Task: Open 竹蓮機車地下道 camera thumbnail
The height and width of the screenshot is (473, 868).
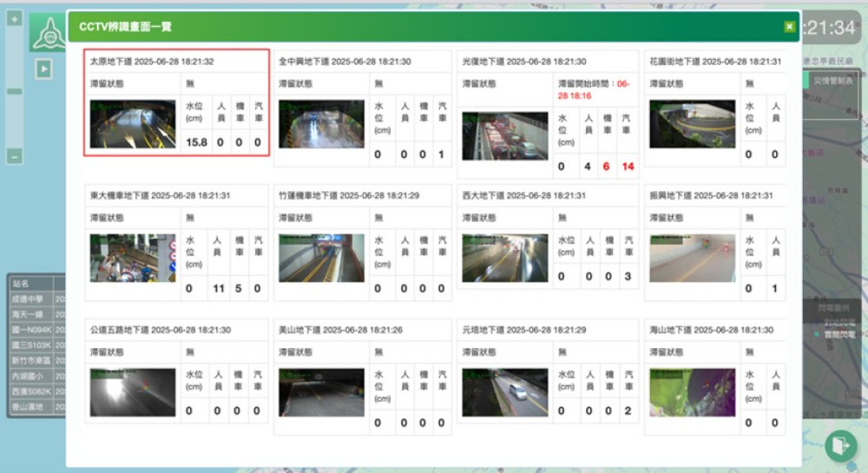Action: pyautogui.click(x=322, y=258)
